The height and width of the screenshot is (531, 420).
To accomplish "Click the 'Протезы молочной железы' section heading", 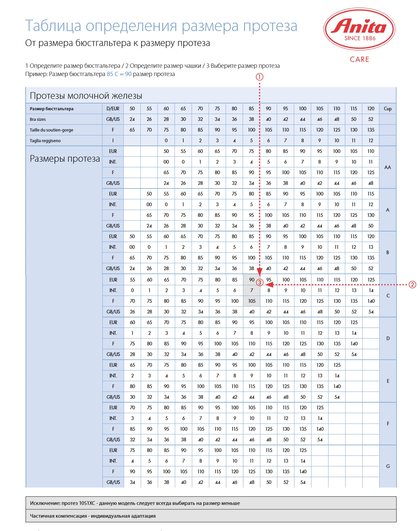I will [x=86, y=96].
